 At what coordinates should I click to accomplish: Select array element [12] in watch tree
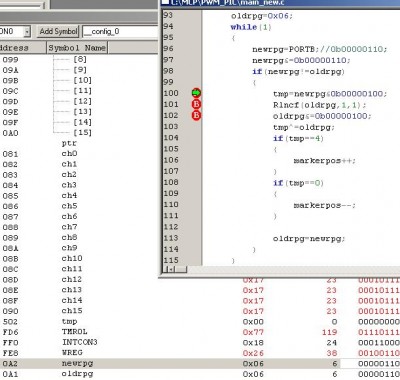tap(82, 101)
